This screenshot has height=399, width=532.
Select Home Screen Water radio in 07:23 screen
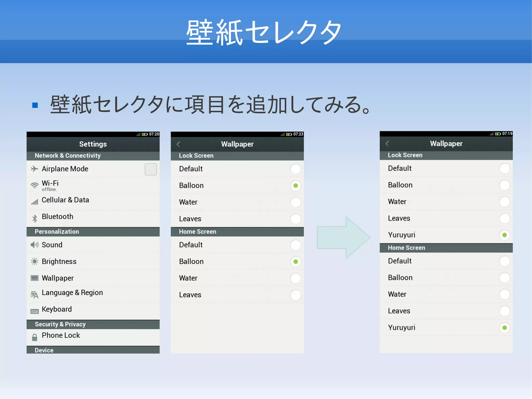296,278
